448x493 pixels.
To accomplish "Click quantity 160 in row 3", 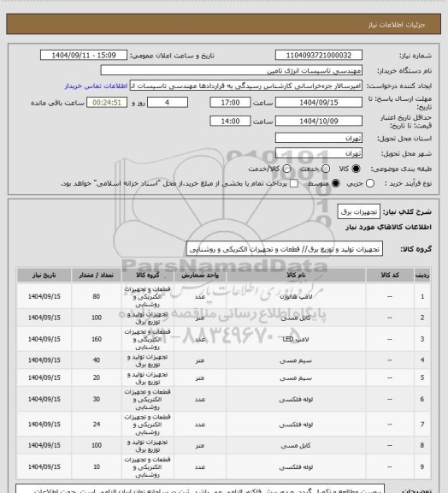I will pyautogui.click(x=96, y=339).
